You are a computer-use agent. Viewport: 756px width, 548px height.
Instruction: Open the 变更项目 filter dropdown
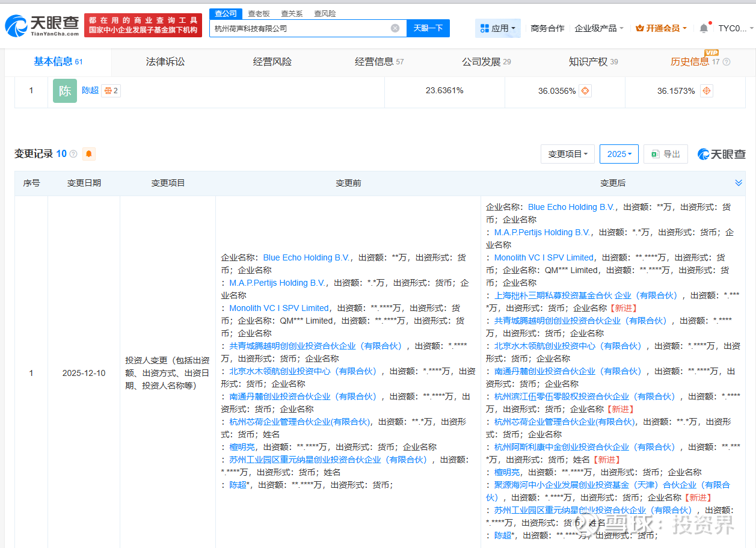pyautogui.click(x=568, y=154)
